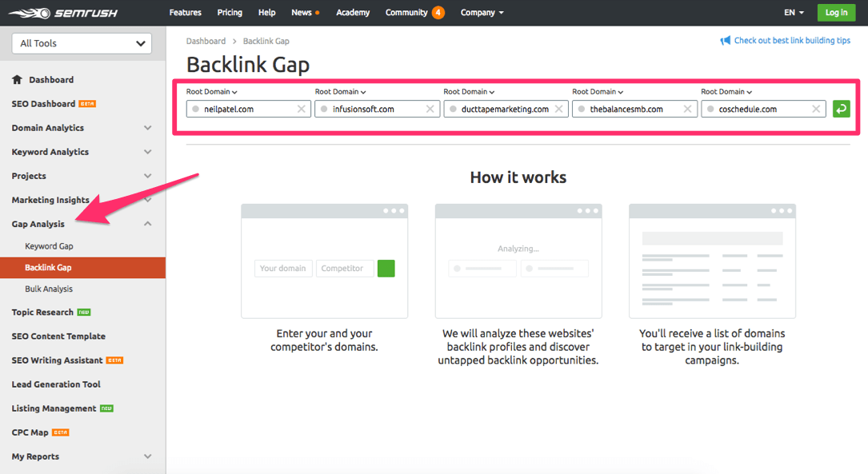The height and width of the screenshot is (474, 868).
Task: Open Root Domain dropdown above ducttapemarketing.com
Action: pyautogui.click(x=469, y=92)
